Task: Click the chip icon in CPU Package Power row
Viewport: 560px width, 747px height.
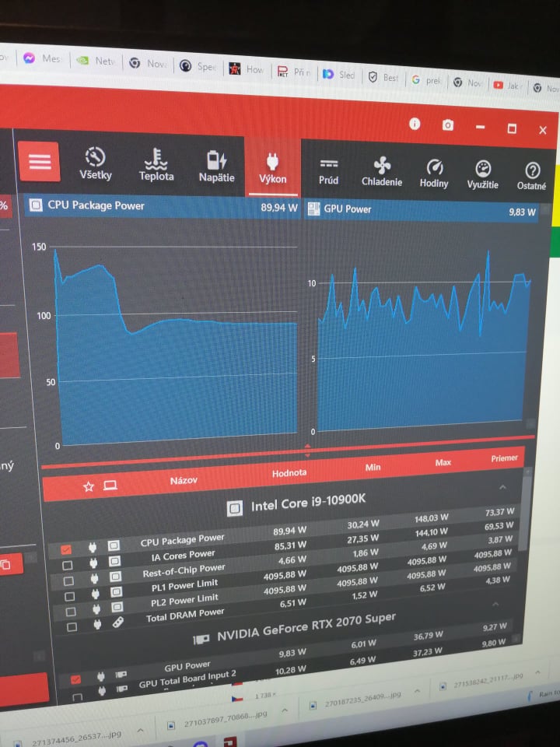Action: click(114, 545)
